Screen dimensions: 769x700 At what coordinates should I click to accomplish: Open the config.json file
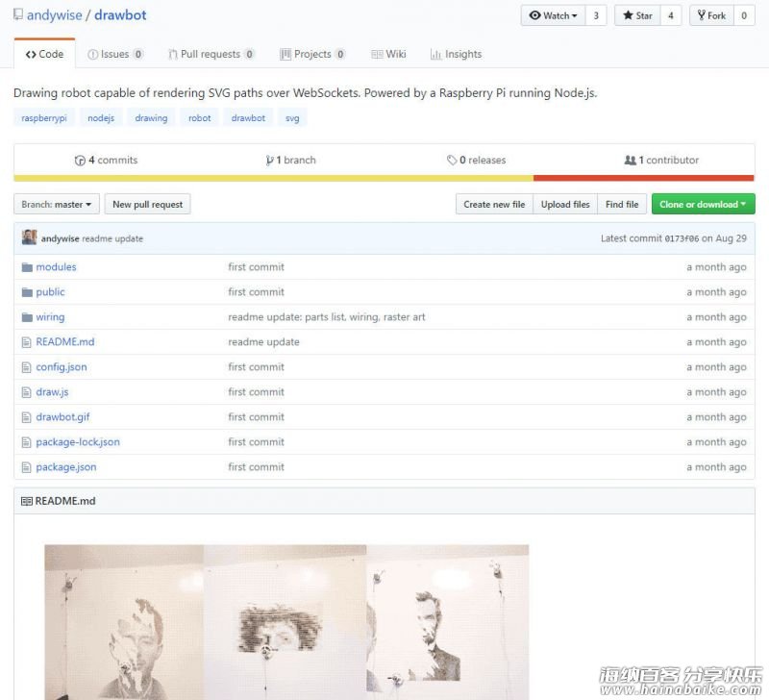(62, 367)
